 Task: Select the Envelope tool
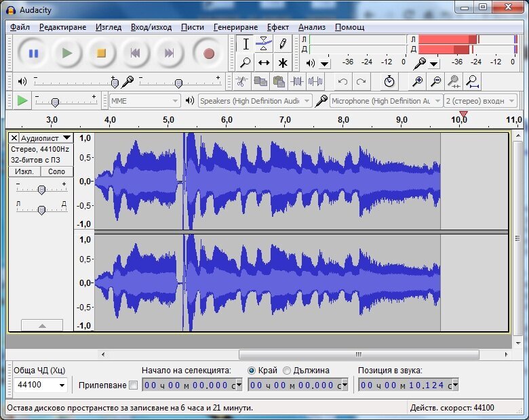264,44
